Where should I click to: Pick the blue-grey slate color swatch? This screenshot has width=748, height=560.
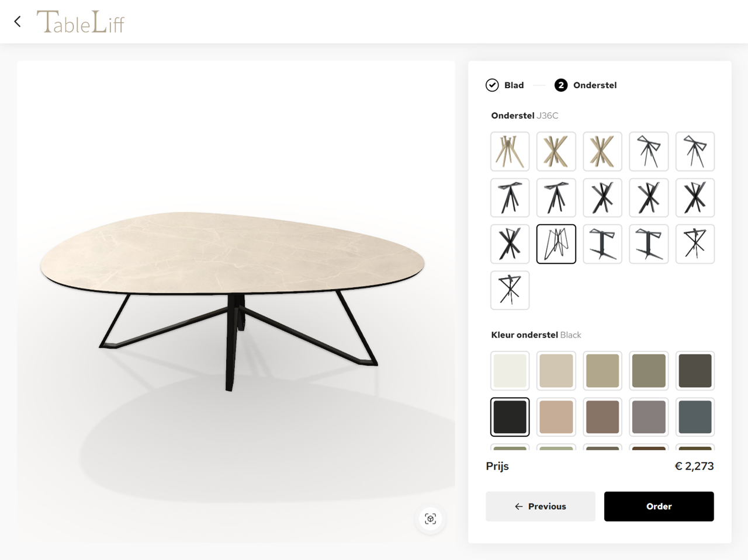[695, 417]
